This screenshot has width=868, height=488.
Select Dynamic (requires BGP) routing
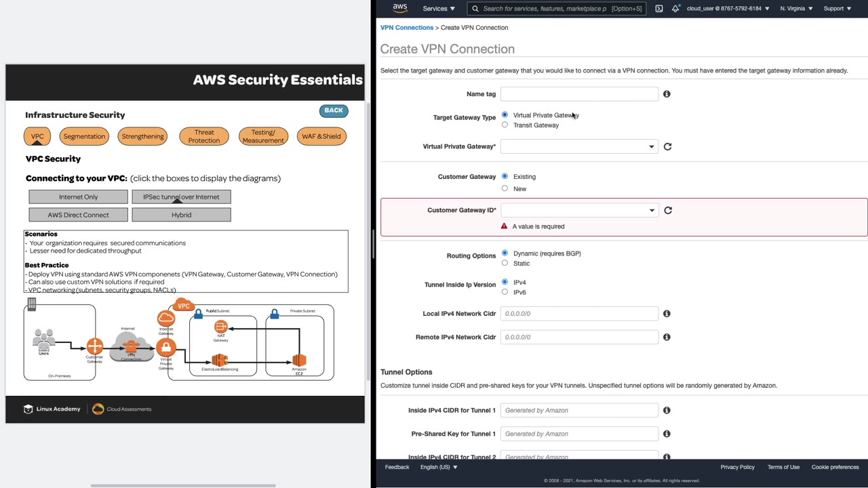coord(505,253)
